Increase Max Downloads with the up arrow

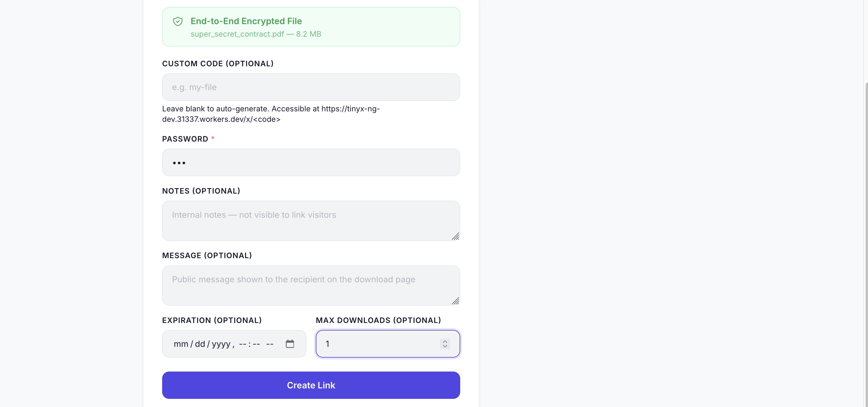coord(445,341)
